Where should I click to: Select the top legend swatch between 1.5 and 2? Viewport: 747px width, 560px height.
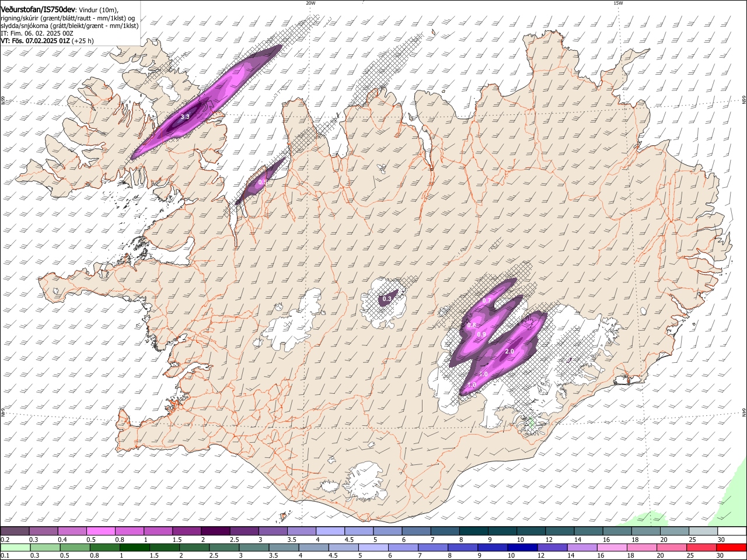point(187,531)
